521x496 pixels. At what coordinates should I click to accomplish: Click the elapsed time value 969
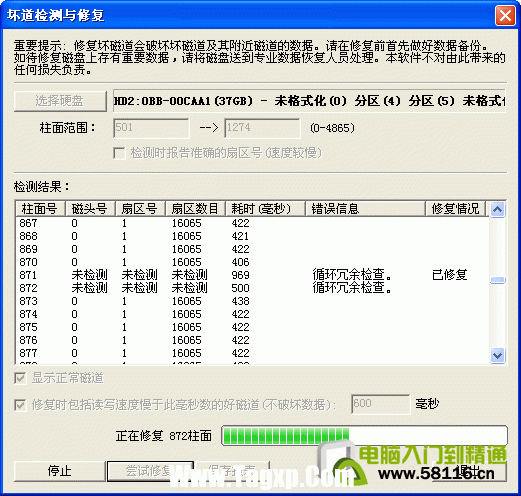[x=240, y=275]
